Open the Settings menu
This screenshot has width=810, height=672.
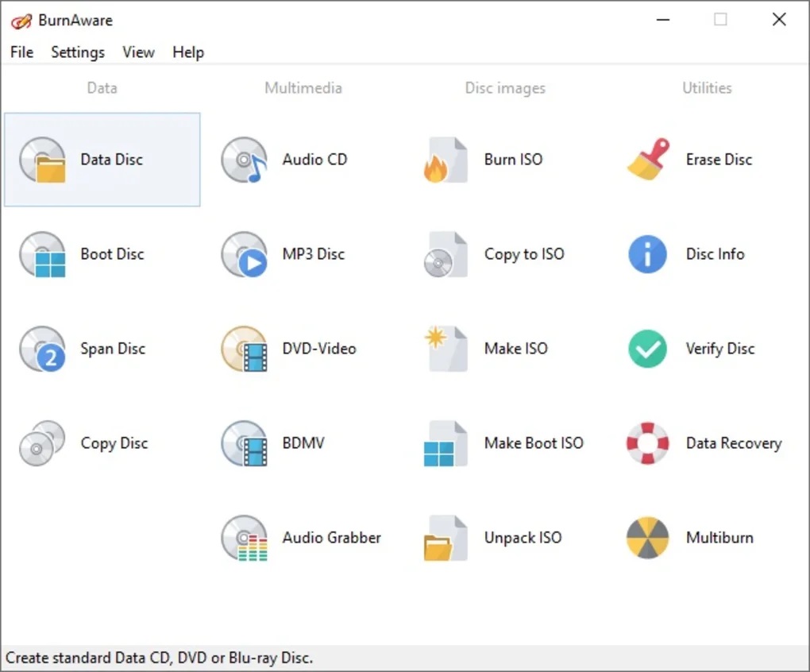[77, 52]
